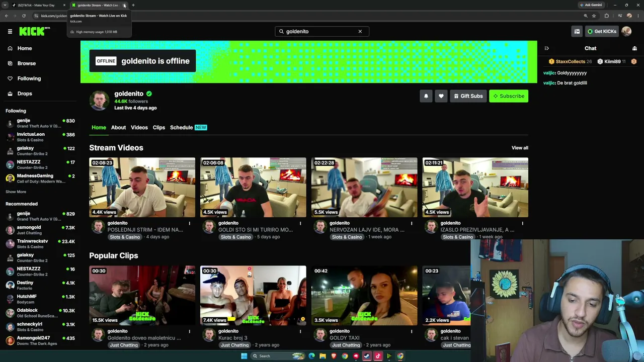Open options for Goldenito doveo maloletnicu clip

coord(189,331)
